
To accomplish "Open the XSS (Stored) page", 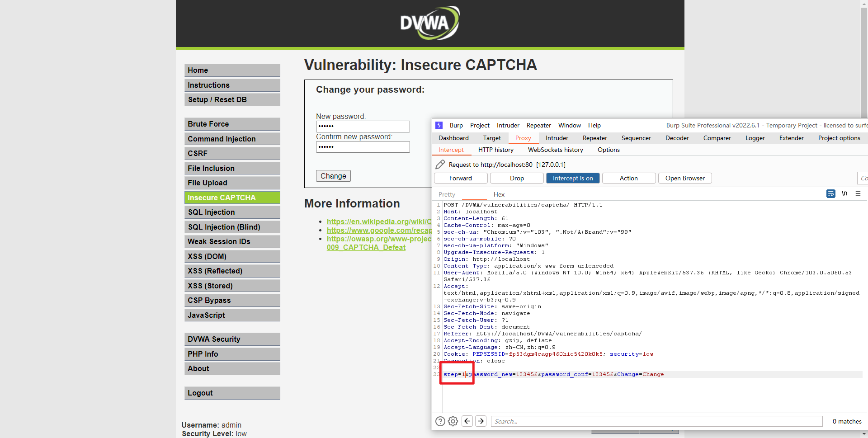I will coord(232,286).
